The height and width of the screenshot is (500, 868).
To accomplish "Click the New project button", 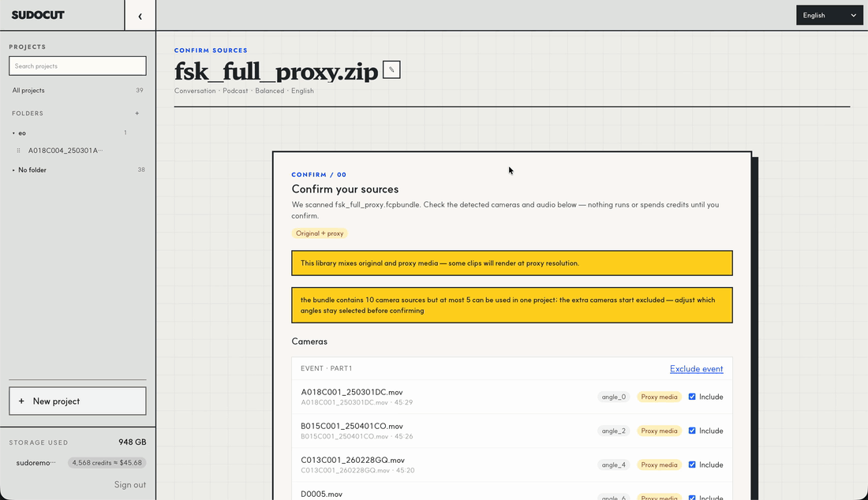I will pyautogui.click(x=77, y=401).
